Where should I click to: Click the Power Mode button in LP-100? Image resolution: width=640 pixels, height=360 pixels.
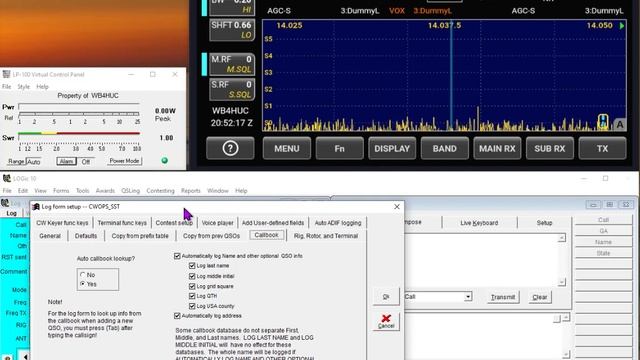point(124,161)
